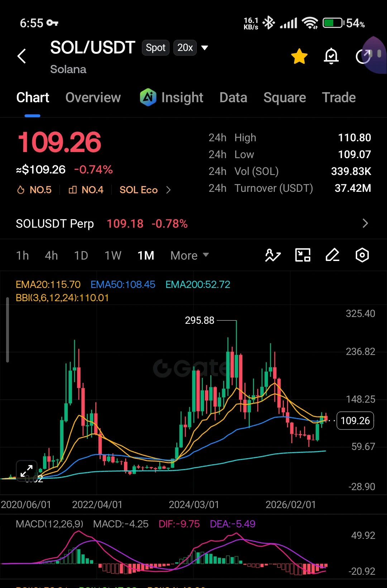
Task: Tap the EMA200:52.72 indicator label
Action: [198, 284]
